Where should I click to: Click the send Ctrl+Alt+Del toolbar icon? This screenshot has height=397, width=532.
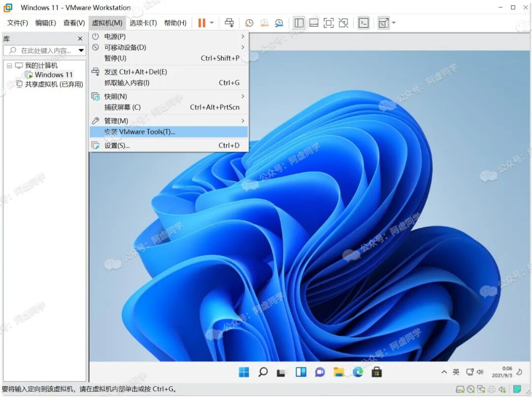coord(230,23)
